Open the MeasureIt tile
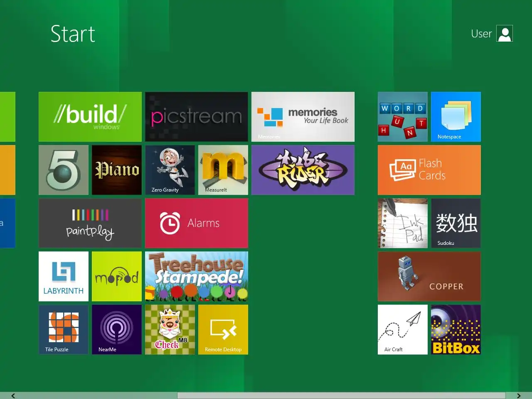 point(223,170)
